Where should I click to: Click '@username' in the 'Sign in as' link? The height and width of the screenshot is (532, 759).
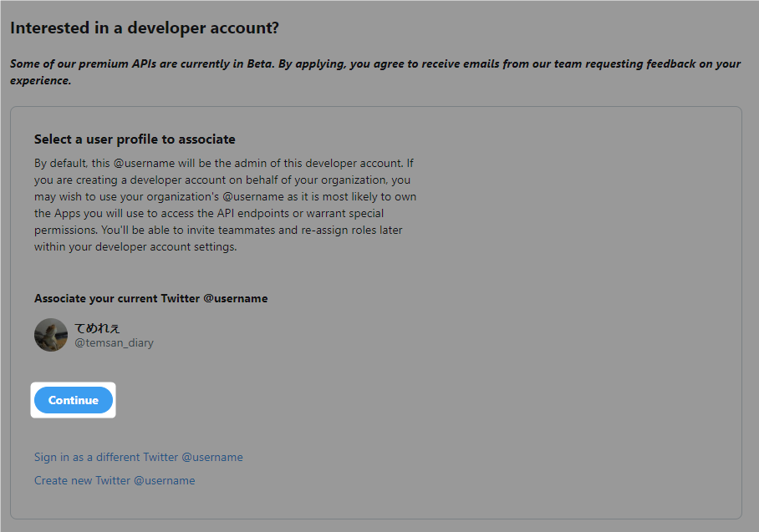[212, 457]
